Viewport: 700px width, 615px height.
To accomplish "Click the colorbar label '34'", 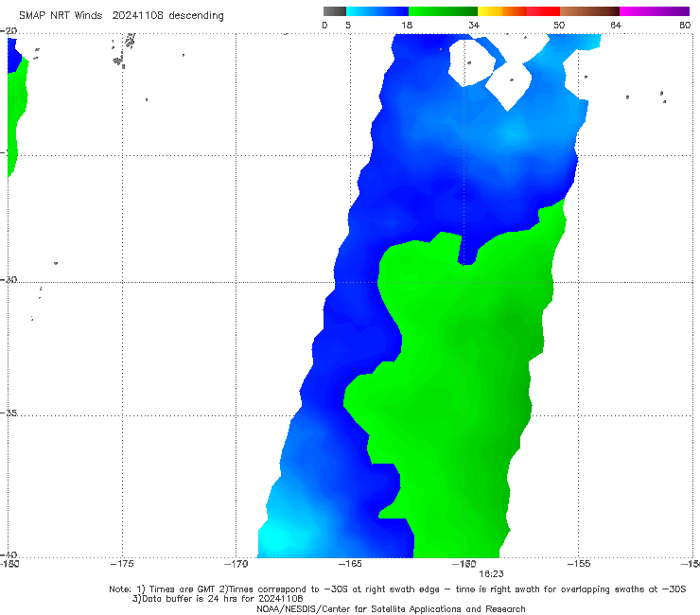I will point(474,25).
